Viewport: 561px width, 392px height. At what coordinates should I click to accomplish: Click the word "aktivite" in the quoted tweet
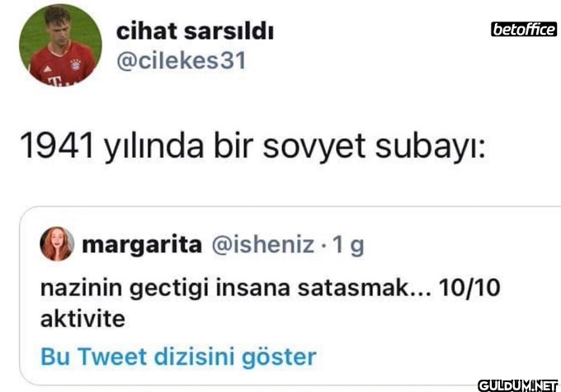[x=82, y=319]
